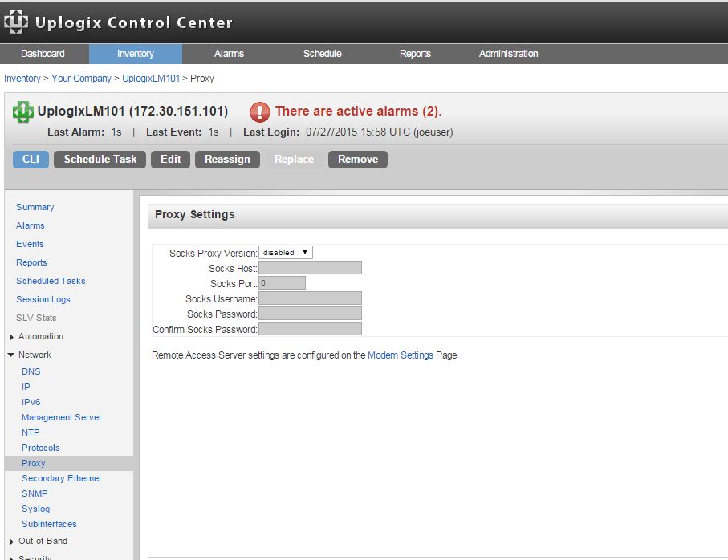The height and width of the screenshot is (560, 728).
Task: Click the greyed-out SLV Stats item
Action: pos(36,319)
